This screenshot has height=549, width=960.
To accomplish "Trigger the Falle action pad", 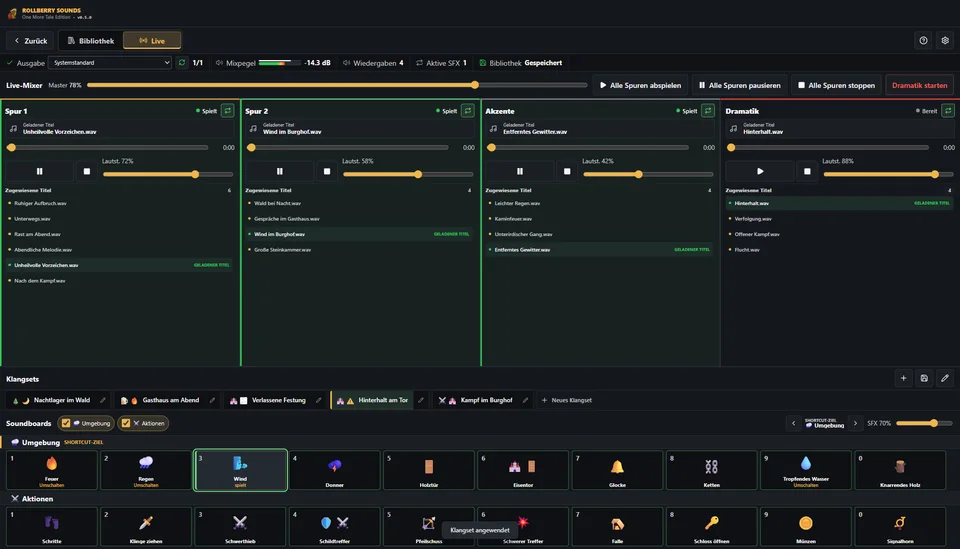I will click(x=617, y=526).
